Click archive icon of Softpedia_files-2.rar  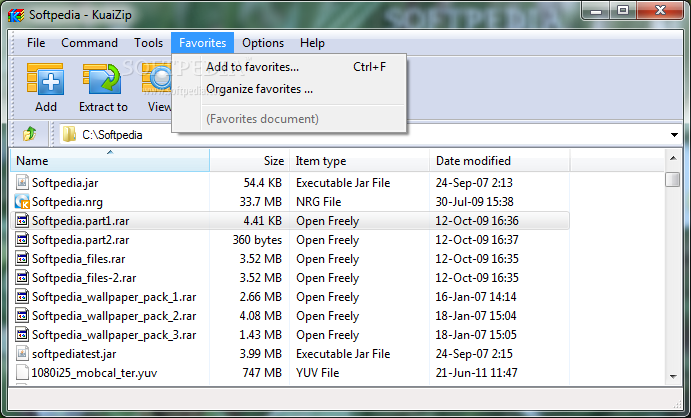tap(22, 277)
